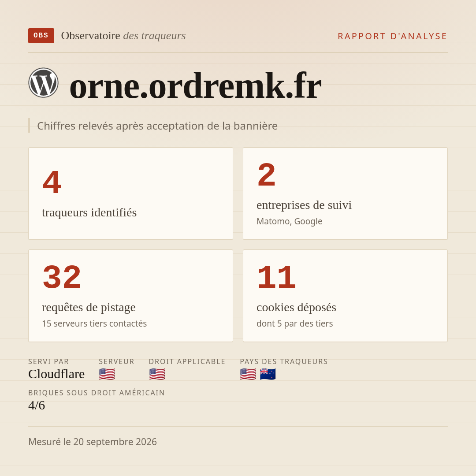Click the US flag under Serveur
This screenshot has width=476, height=476.
click(x=107, y=374)
